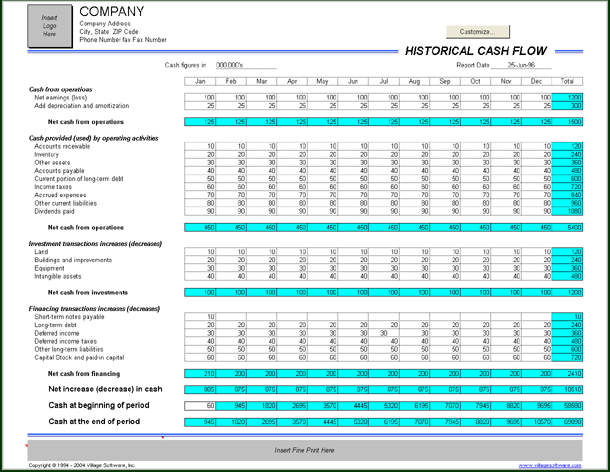Screen dimensions: 610x472
Task: Select the Jan cell for Cash at beginning of period
Action: (x=200, y=406)
